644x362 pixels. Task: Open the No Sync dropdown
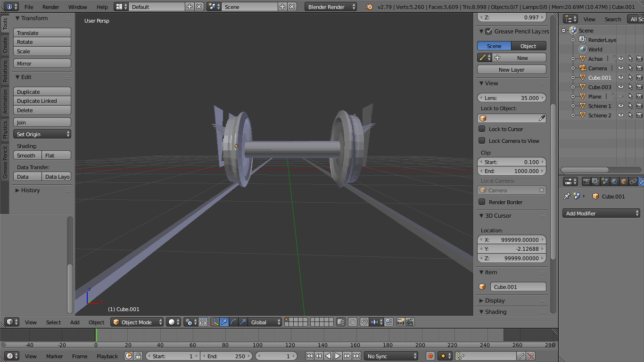pyautogui.click(x=391, y=356)
